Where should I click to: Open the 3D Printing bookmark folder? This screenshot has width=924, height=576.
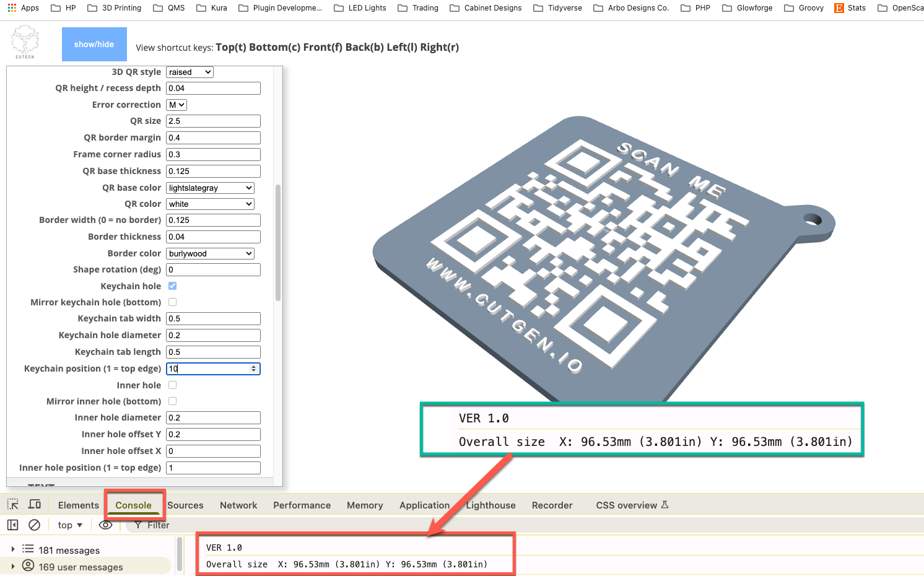click(115, 8)
